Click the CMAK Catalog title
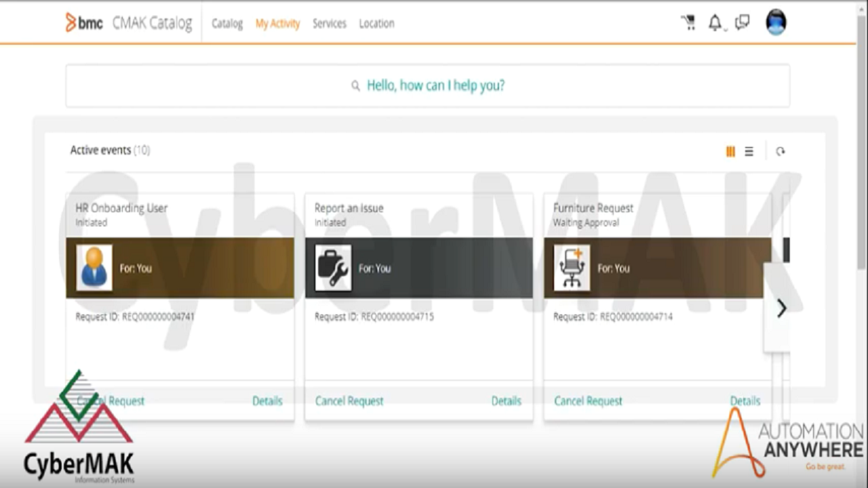The height and width of the screenshot is (488, 868). [153, 23]
